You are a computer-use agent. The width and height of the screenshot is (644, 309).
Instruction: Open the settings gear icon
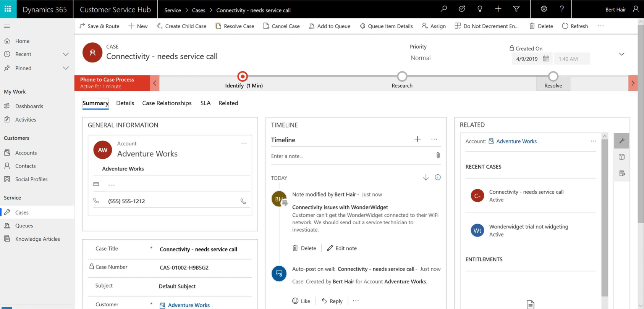(544, 9)
